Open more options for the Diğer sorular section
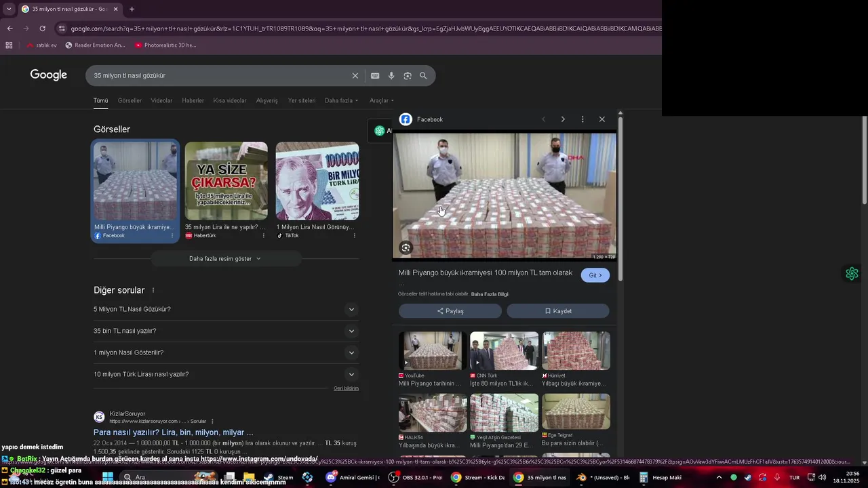This screenshot has height=488, width=868. [x=153, y=290]
